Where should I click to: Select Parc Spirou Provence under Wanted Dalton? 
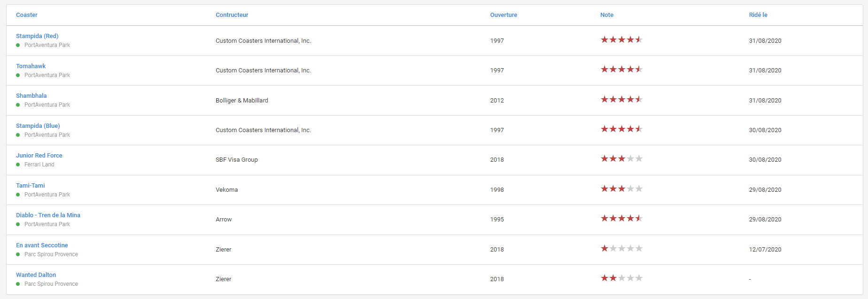pyautogui.click(x=51, y=284)
